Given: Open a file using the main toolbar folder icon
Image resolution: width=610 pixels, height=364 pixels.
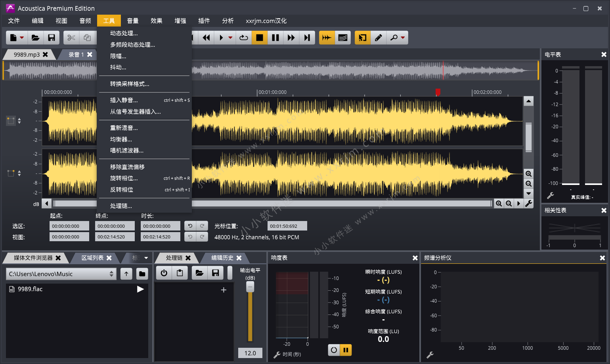Looking at the screenshot, I should click(x=36, y=38).
